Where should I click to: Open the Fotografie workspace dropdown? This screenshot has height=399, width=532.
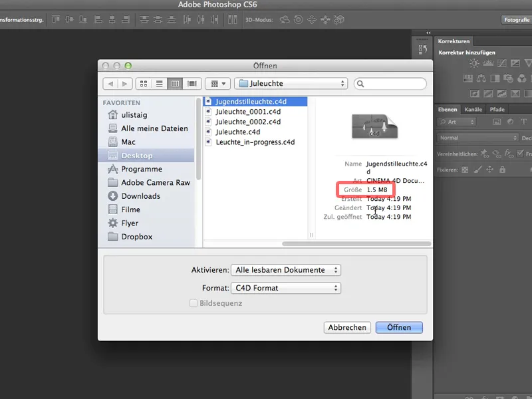(x=517, y=20)
